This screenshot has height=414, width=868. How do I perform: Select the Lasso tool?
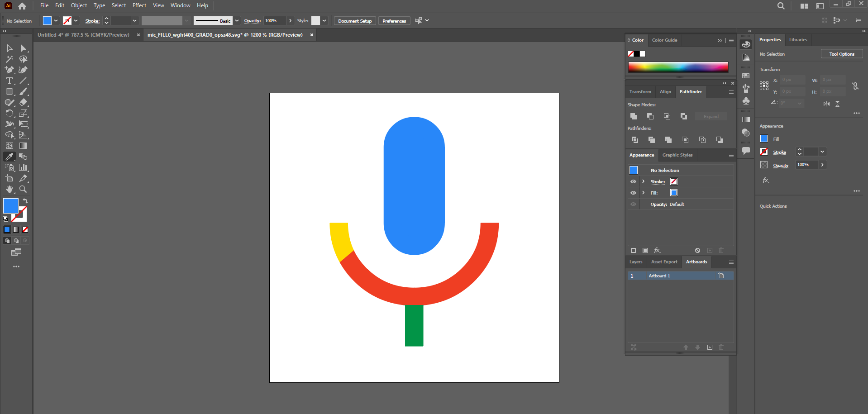[23, 59]
